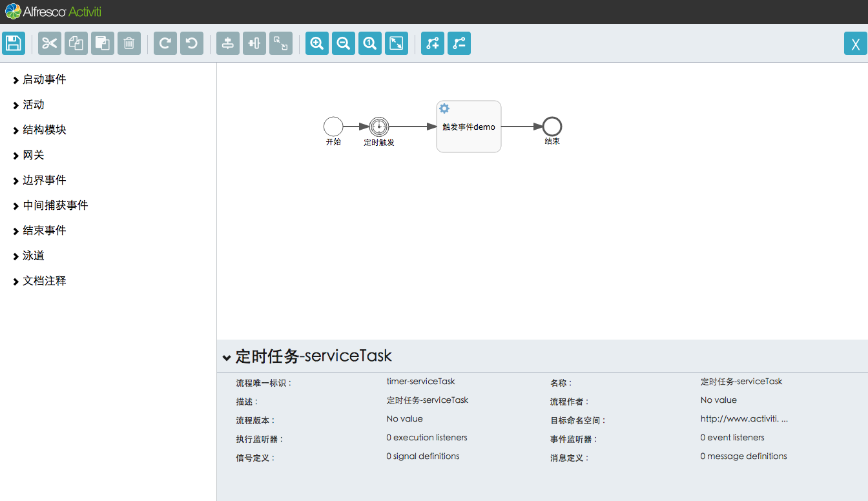
Task: Align selected shapes horizontally via toolbar icon
Action: click(254, 43)
